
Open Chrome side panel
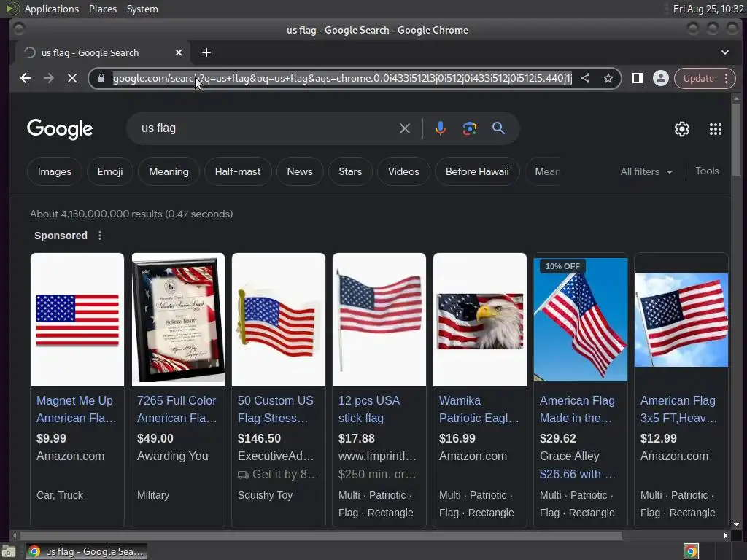coord(638,78)
